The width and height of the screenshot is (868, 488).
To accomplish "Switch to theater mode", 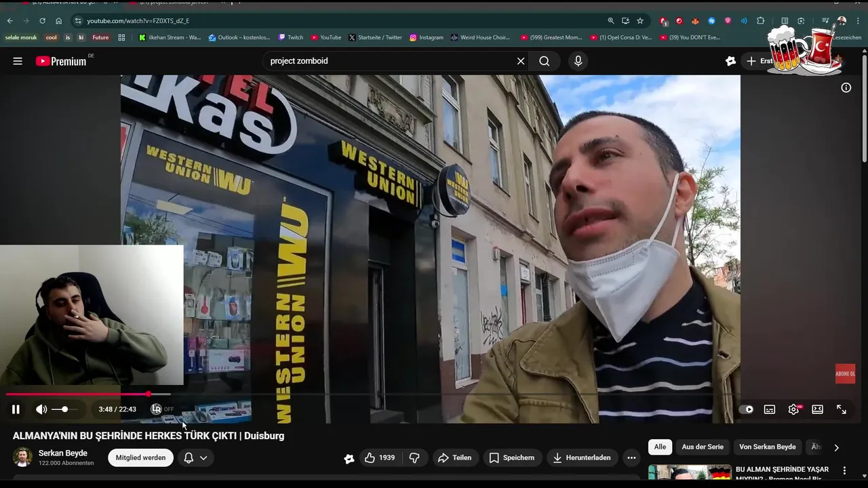I will [818, 409].
